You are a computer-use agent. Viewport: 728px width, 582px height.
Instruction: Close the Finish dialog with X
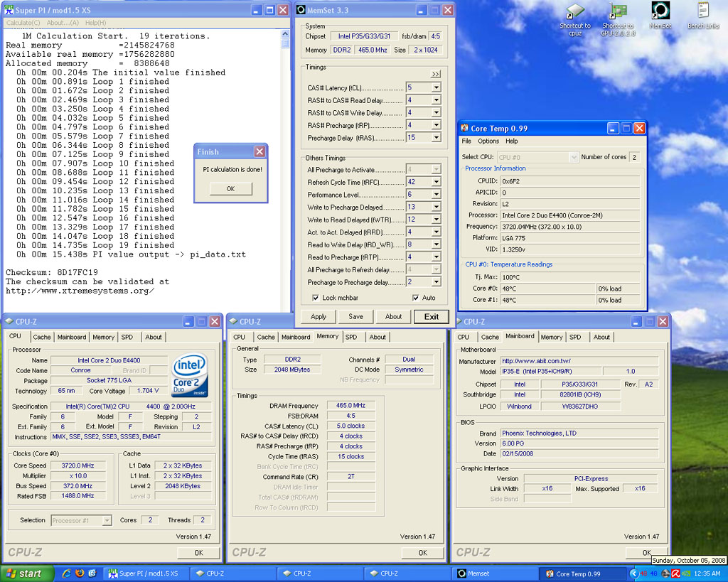point(259,151)
